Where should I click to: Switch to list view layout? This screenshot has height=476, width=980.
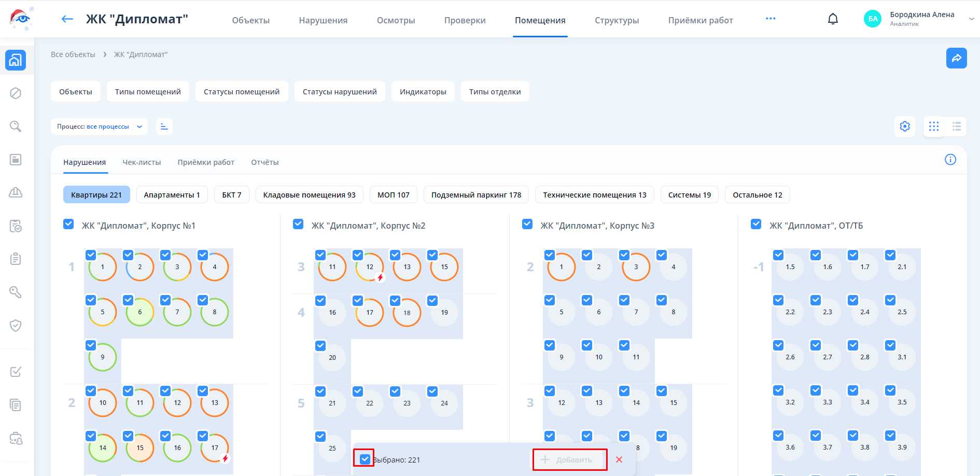[956, 127]
